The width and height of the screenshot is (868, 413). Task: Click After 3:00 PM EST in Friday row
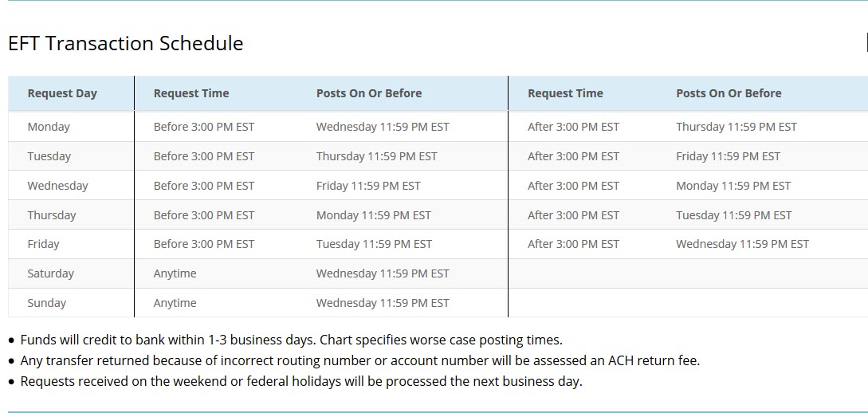573,244
